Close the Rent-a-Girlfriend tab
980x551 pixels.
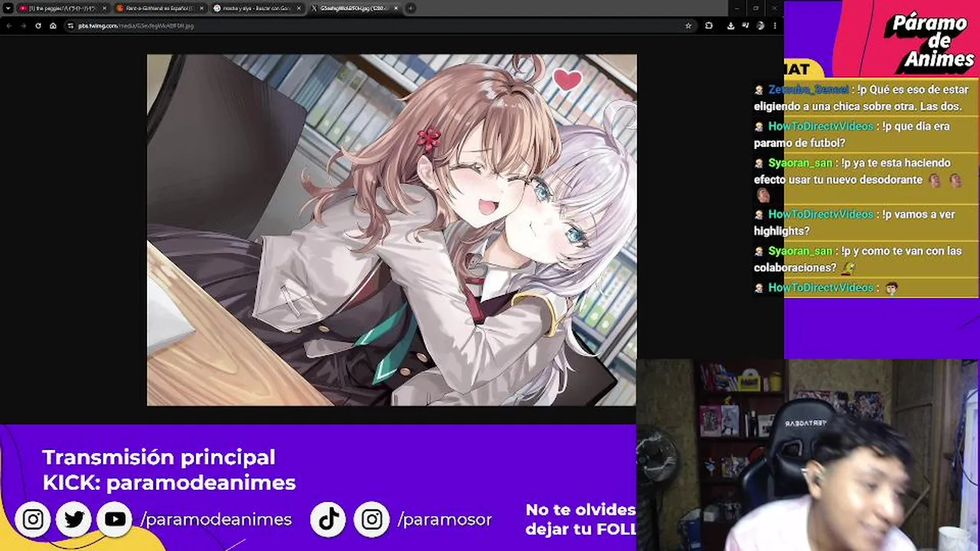click(201, 8)
